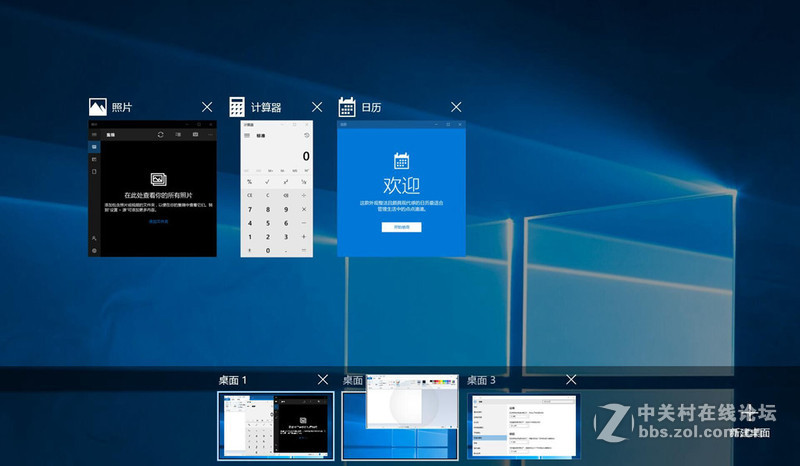
Task: Select the 照片 (Photos) window thumbnail
Action: pyautogui.click(x=152, y=188)
